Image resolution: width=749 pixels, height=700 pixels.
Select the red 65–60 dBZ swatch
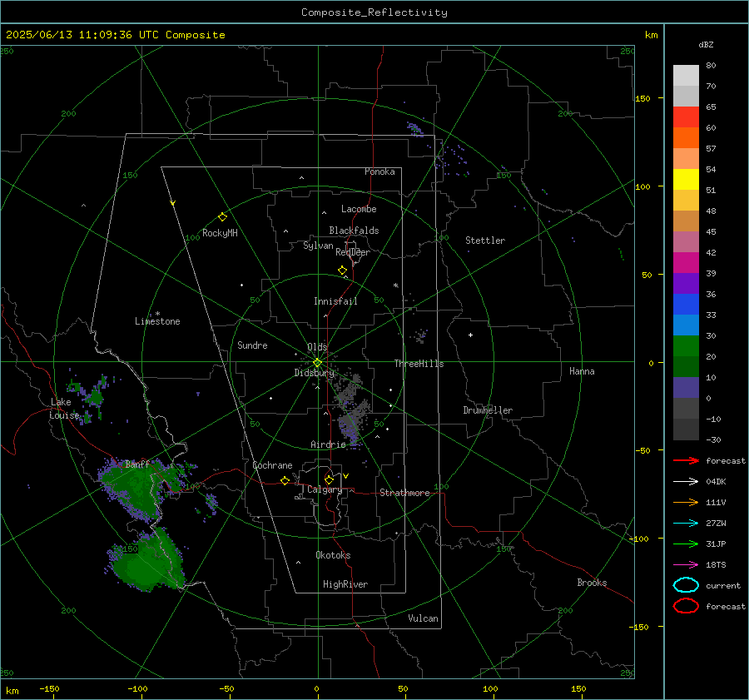coord(686,117)
